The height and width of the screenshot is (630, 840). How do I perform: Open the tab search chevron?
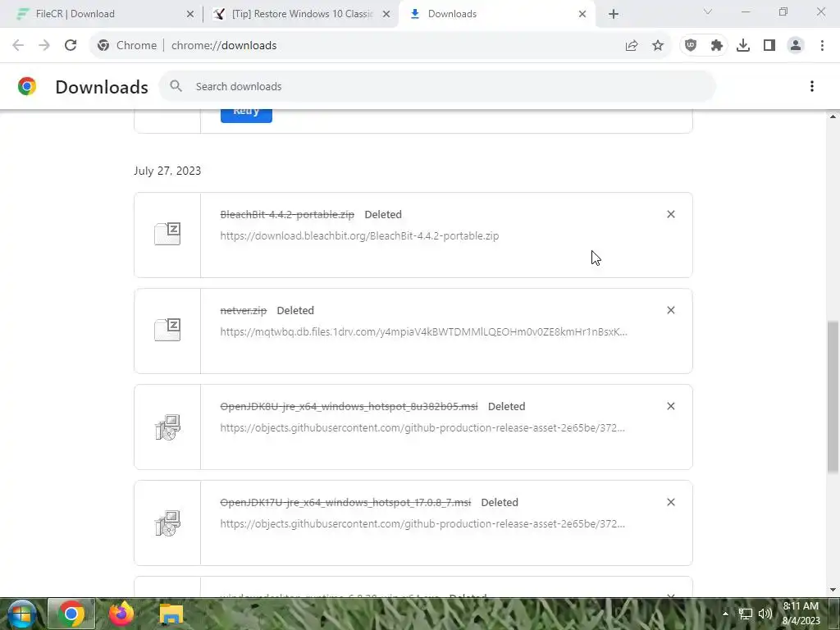(708, 11)
